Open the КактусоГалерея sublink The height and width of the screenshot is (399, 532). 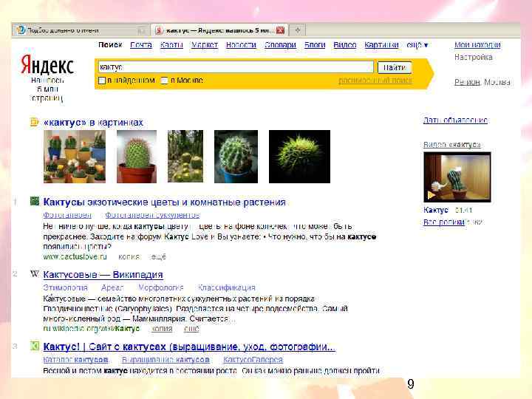[x=253, y=360]
